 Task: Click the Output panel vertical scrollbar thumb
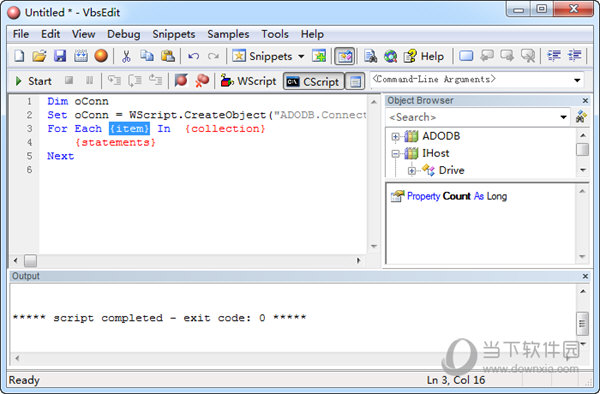pyautogui.click(x=582, y=324)
